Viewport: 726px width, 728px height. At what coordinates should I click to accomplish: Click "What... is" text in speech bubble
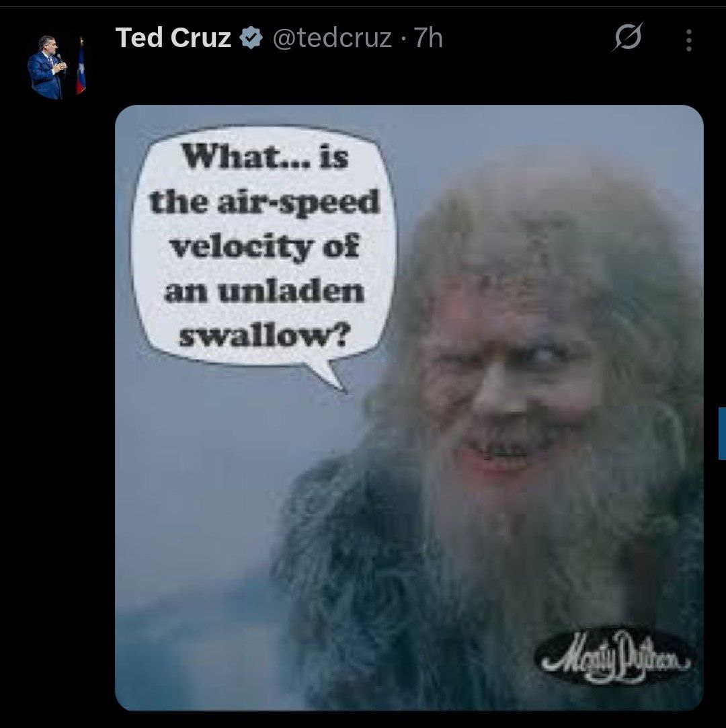[265, 156]
